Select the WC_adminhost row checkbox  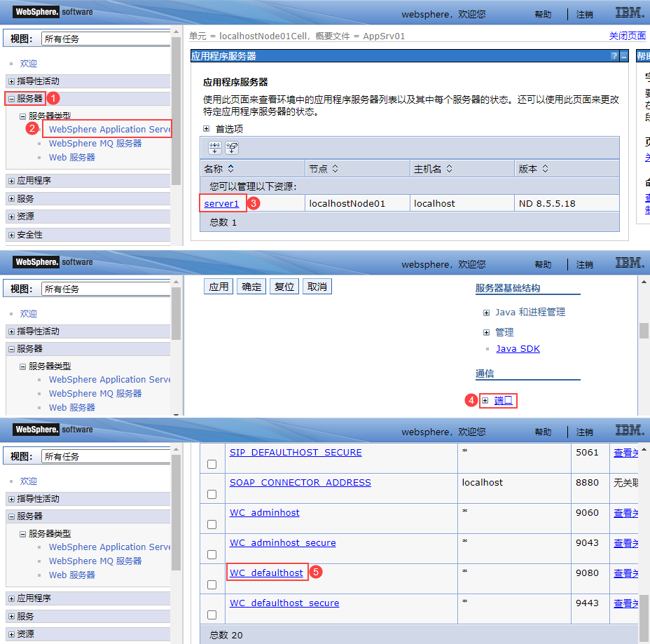pyautogui.click(x=212, y=525)
